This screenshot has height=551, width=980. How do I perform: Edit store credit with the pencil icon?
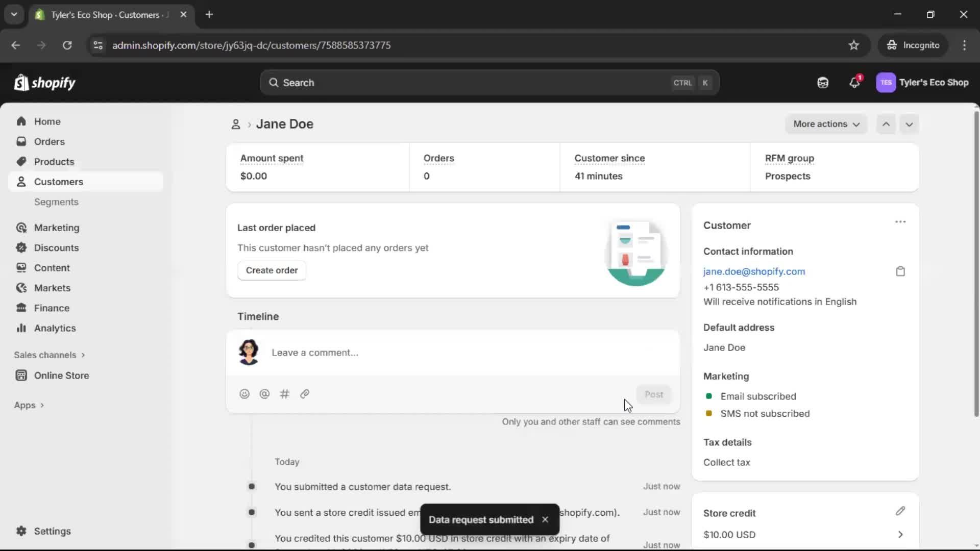[x=901, y=512]
